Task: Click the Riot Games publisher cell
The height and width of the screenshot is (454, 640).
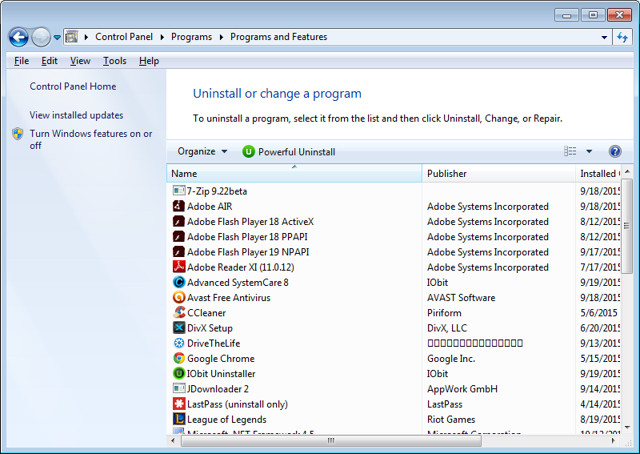Action: pyautogui.click(x=451, y=419)
